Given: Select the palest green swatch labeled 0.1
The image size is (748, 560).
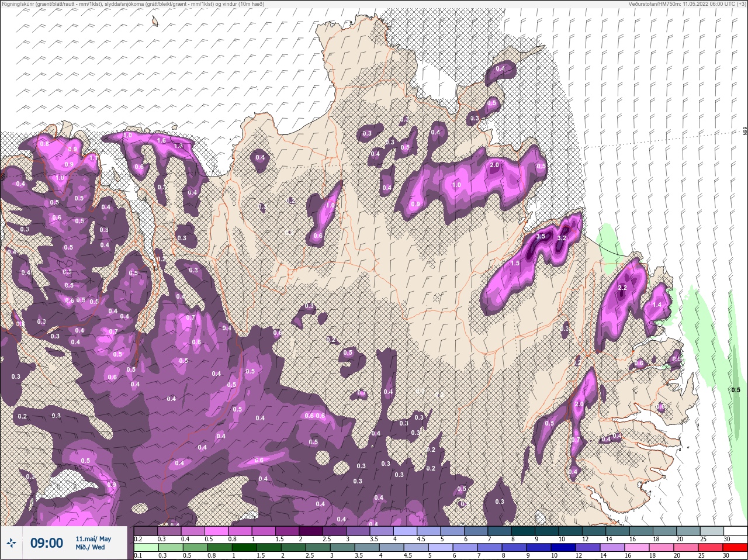Looking at the screenshot, I should click(146, 547).
